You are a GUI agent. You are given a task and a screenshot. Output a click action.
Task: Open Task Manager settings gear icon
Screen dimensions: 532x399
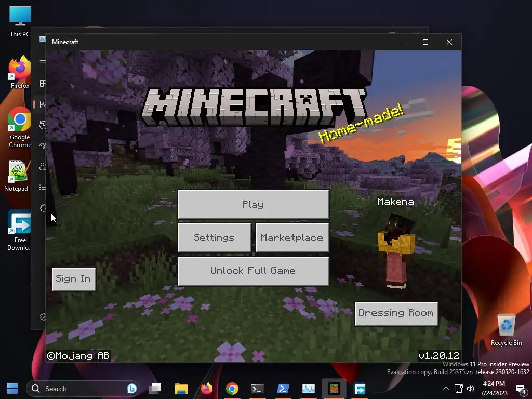[43, 317]
